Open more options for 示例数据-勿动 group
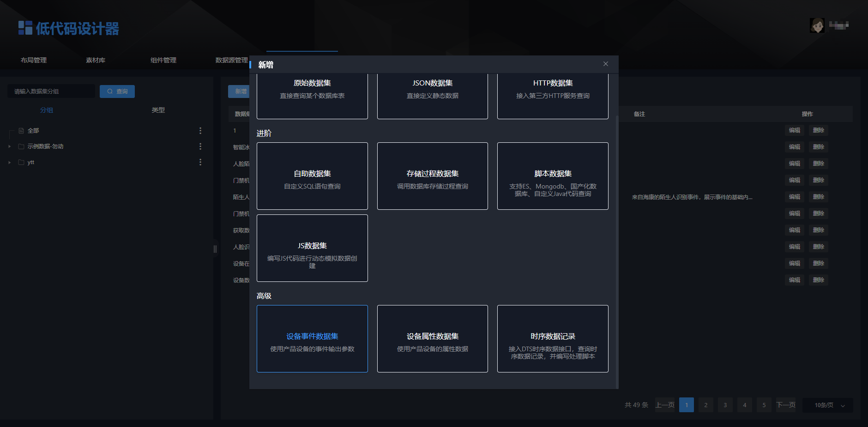The image size is (868, 427). (x=200, y=146)
